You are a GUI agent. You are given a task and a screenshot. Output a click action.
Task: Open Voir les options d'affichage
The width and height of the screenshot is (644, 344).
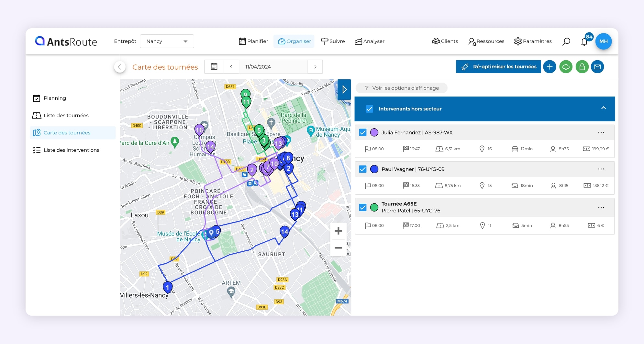coord(401,88)
